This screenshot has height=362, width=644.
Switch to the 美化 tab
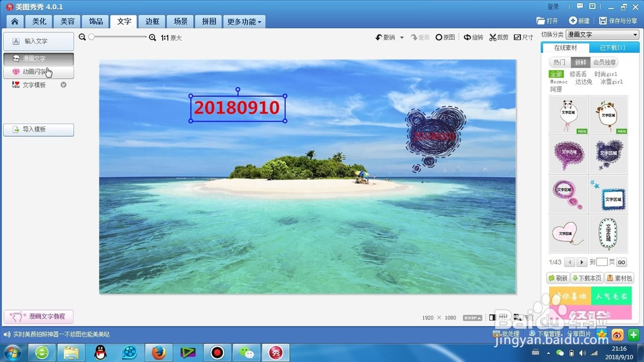pos(39,21)
